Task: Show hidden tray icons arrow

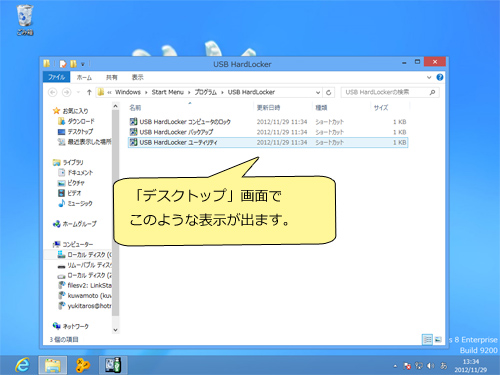Action: point(395,366)
